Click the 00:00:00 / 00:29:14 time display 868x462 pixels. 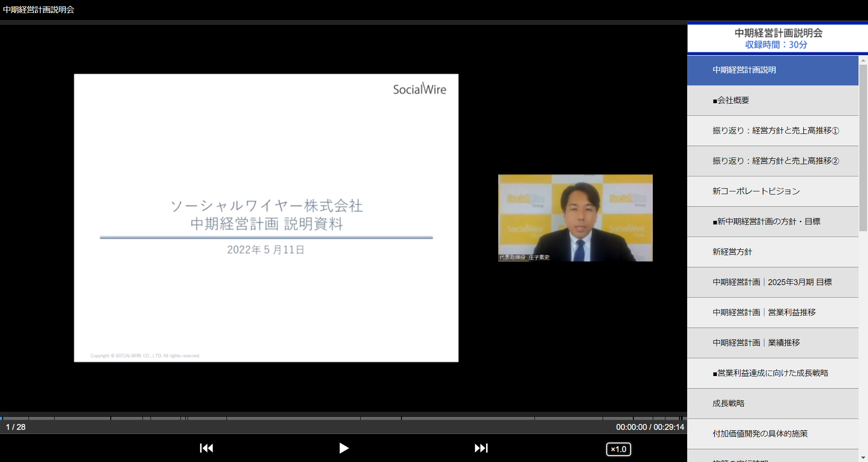[x=650, y=427]
